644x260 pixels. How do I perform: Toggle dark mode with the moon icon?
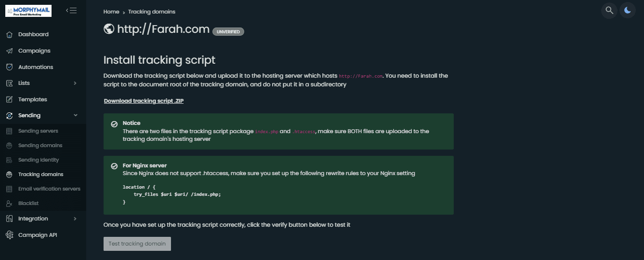[628, 10]
